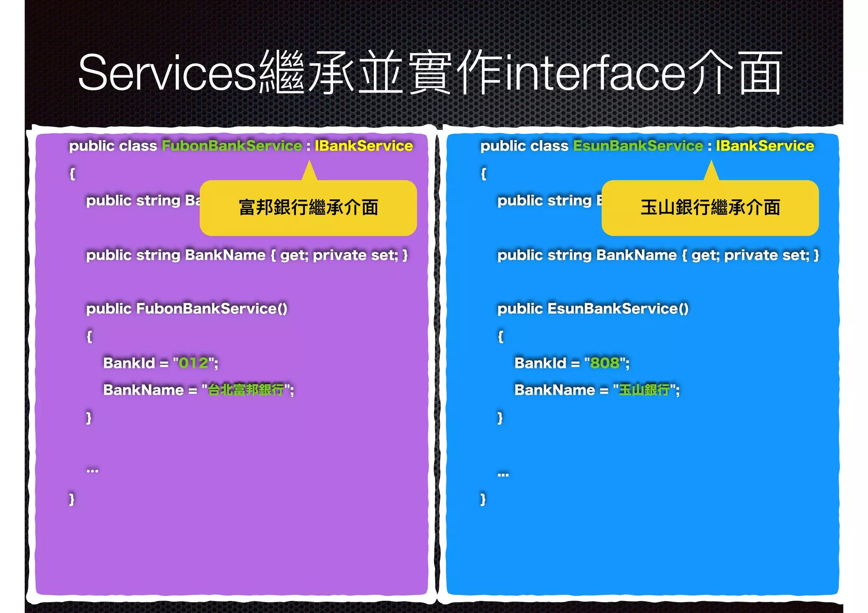Click the 台北富邦銀行 string value
The height and width of the screenshot is (613, 868).
click(246, 390)
